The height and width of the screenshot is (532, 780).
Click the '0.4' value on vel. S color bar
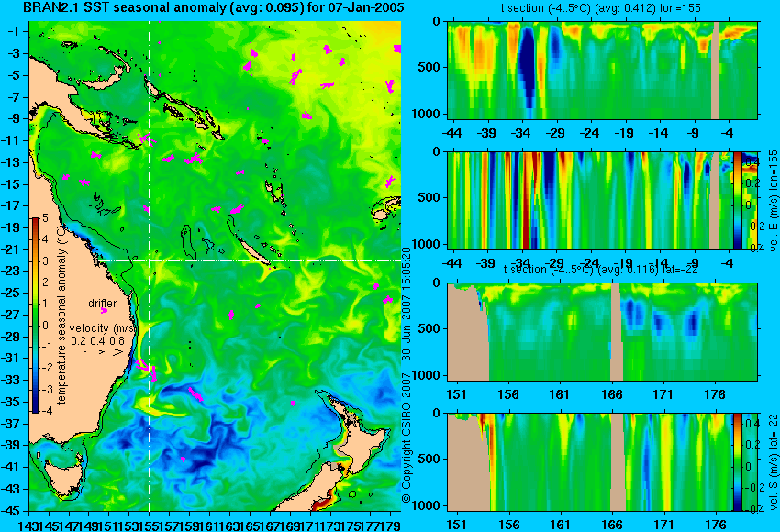[752, 424]
